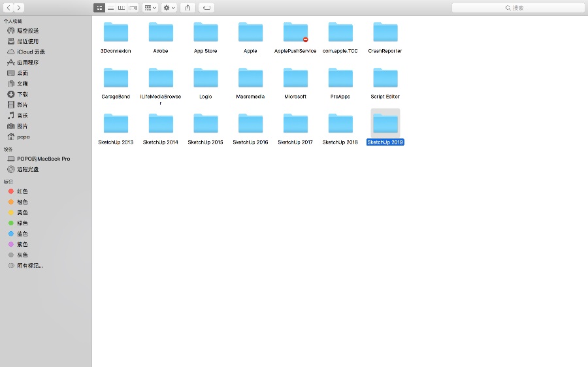Select the iLifeMediaBrowser folder
This screenshot has height=367, width=588.
[x=161, y=78]
